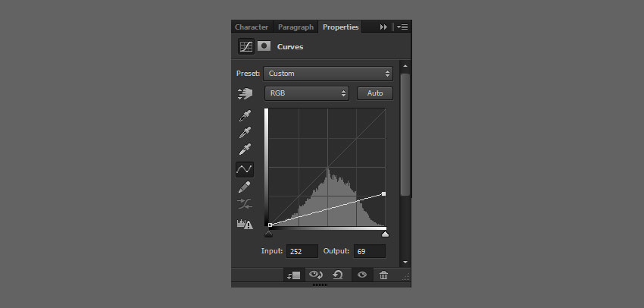Click the panel scrollbar up arrow
The image size is (644, 308).
point(405,66)
